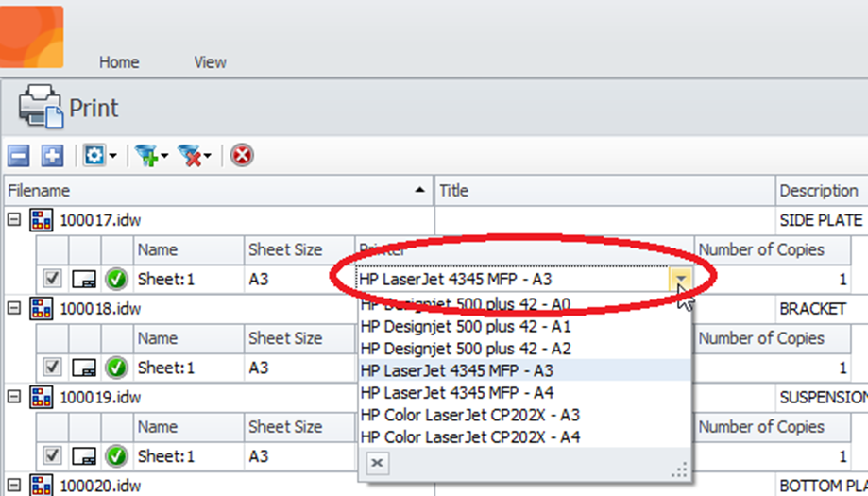Select HP Designjet 500 plus 42 - A1
Viewport: 868px width, 496px height.
525,327
